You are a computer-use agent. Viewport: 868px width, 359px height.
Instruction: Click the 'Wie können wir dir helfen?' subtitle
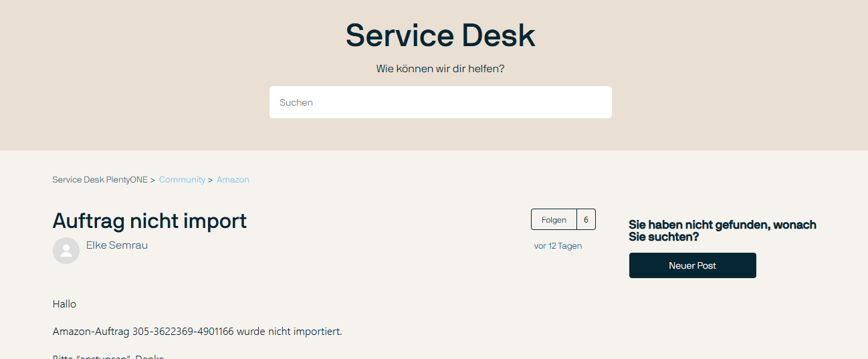[440, 69]
